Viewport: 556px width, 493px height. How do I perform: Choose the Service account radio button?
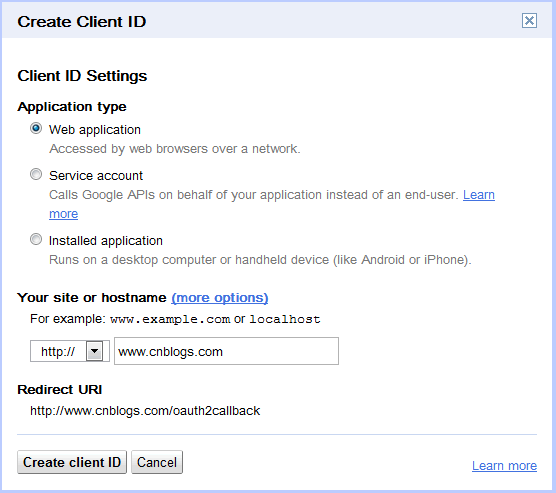(x=36, y=174)
